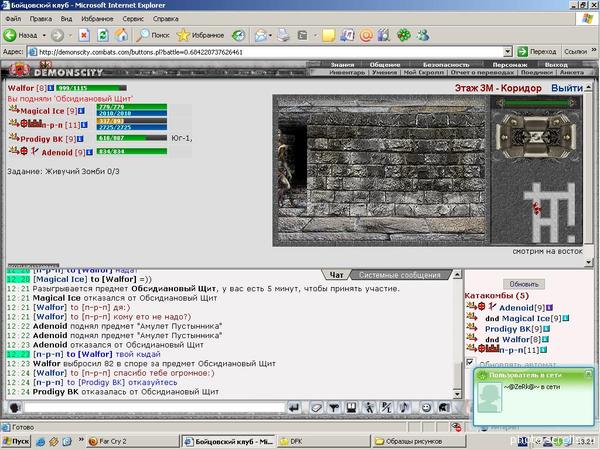Click the save chat disk icon

tap(351, 408)
